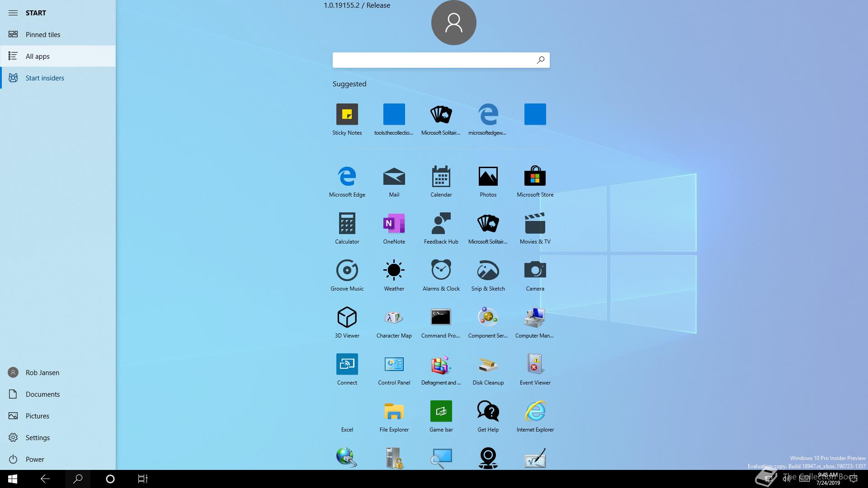Click the taskbar back arrow
The height and width of the screenshot is (488, 868).
click(45, 479)
